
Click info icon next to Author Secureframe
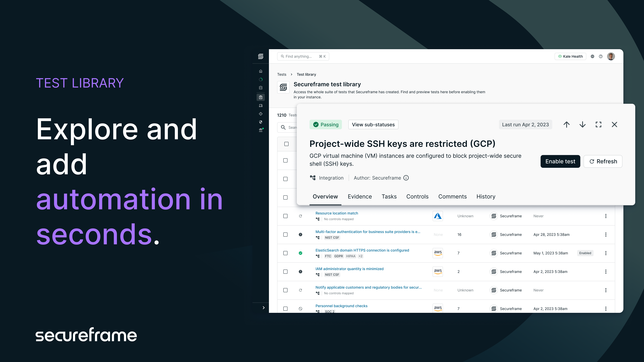406,178
